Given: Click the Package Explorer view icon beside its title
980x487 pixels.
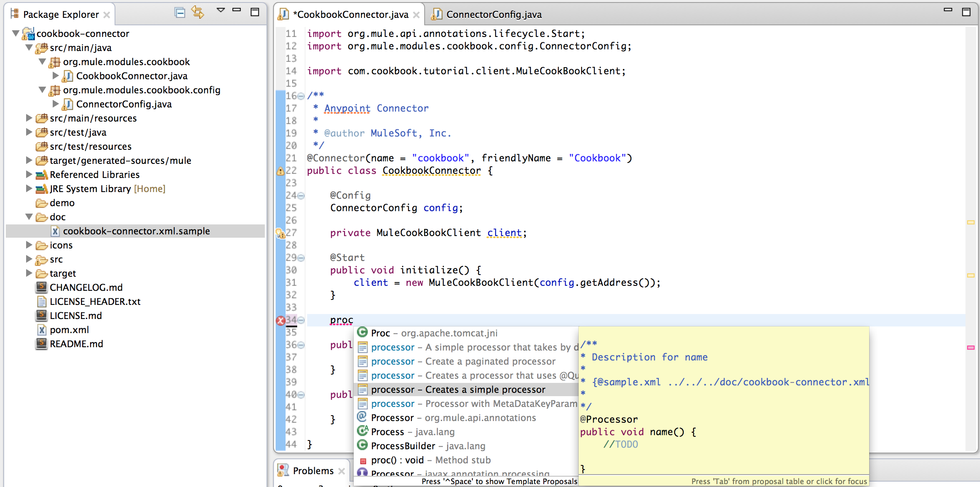Looking at the screenshot, I should pyautogui.click(x=14, y=14).
